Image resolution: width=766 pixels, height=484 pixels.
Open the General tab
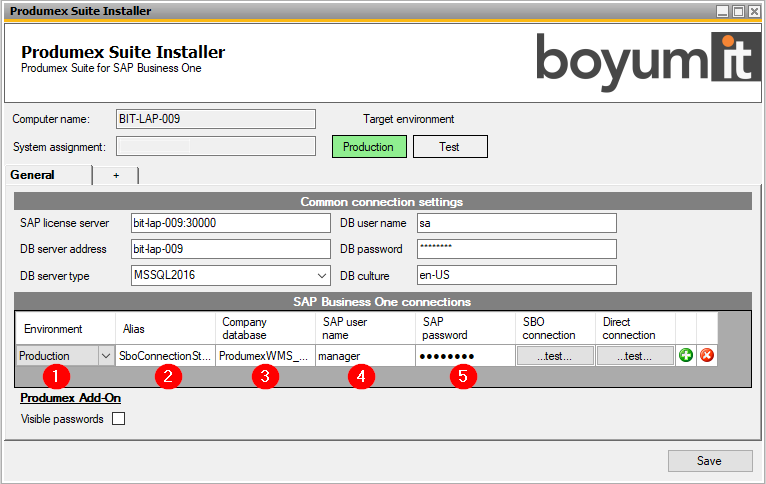pyautogui.click(x=32, y=175)
